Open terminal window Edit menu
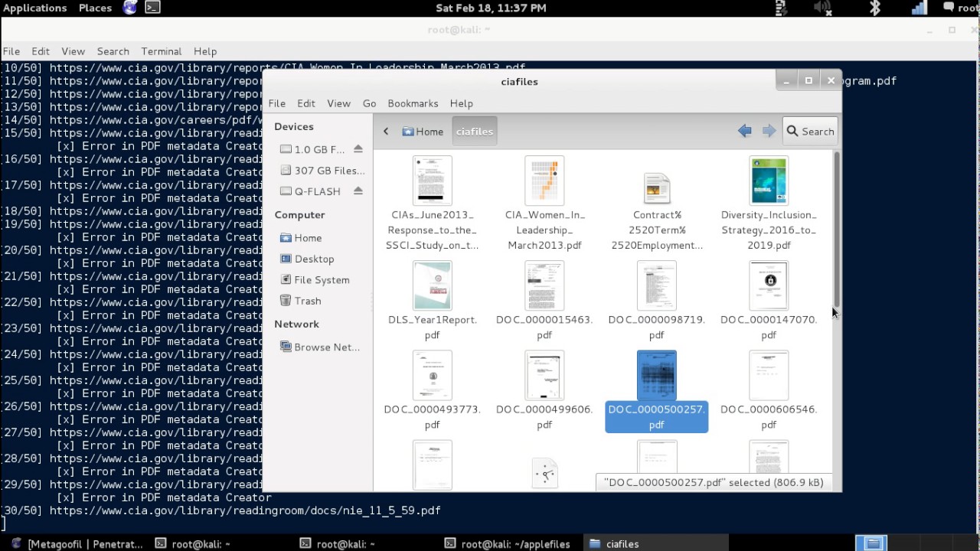Viewport: 980px width, 551px height. pos(41,51)
